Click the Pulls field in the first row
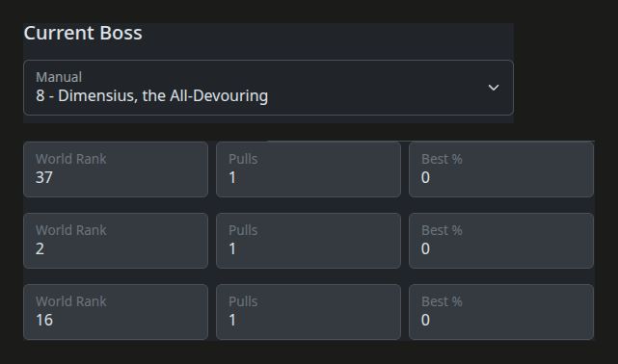 coord(309,169)
